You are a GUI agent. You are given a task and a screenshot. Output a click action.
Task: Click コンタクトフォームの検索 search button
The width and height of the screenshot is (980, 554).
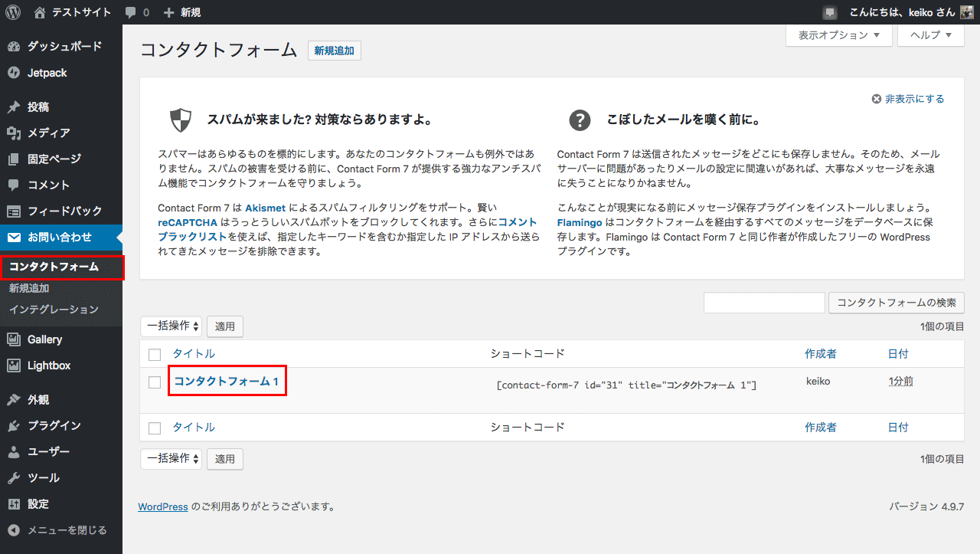tap(897, 303)
